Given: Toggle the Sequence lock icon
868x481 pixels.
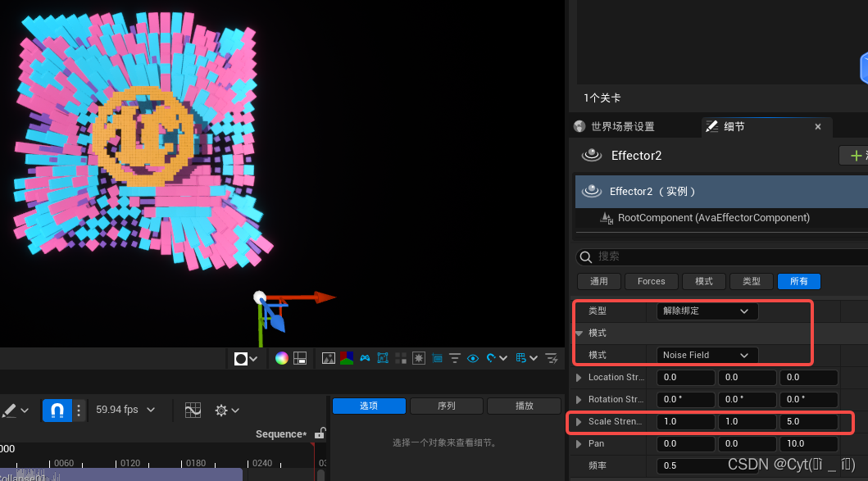Looking at the screenshot, I should [320, 433].
